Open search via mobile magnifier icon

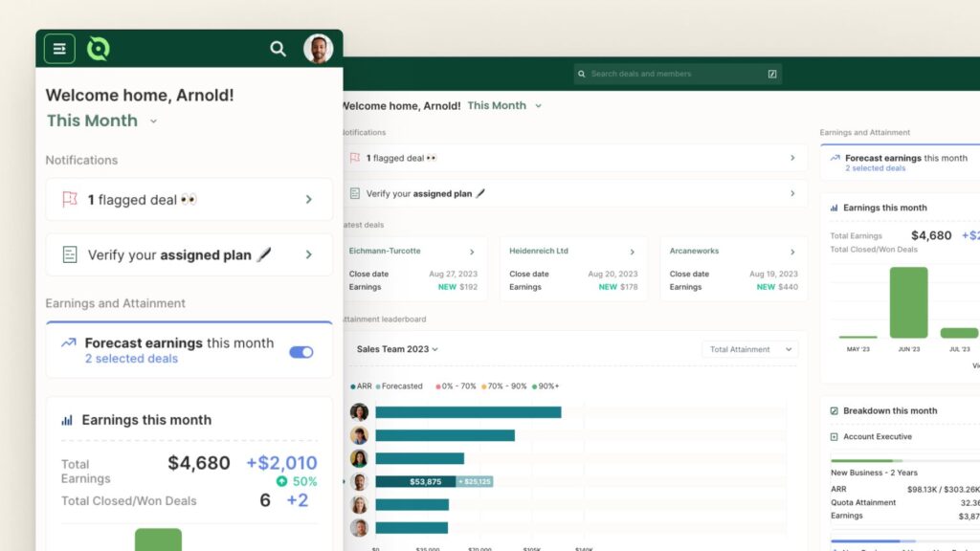click(x=278, y=49)
